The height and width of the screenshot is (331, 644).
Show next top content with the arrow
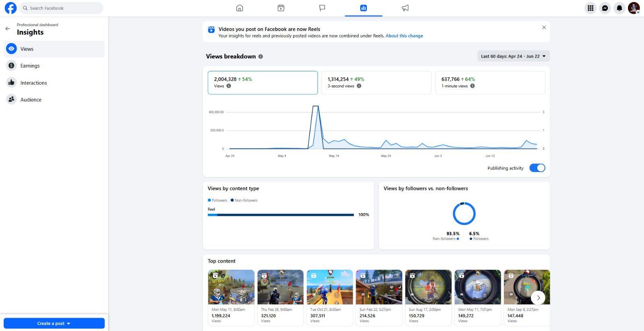pyautogui.click(x=538, y=298)
